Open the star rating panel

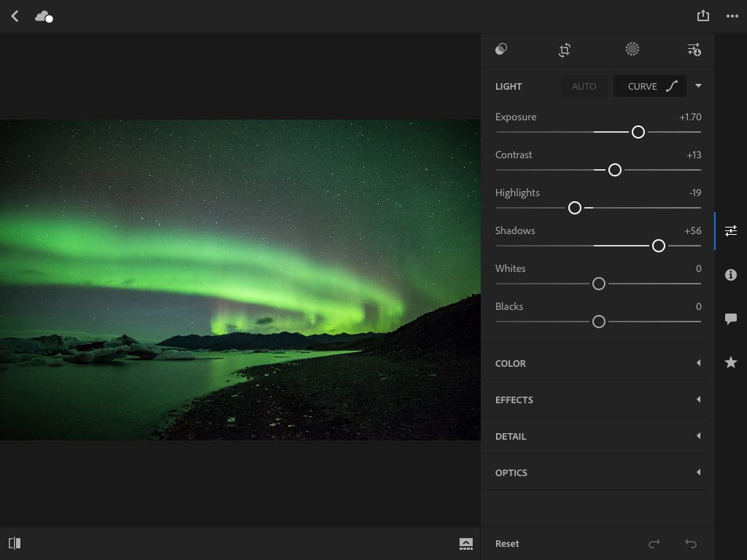click(x=730, y=362)
